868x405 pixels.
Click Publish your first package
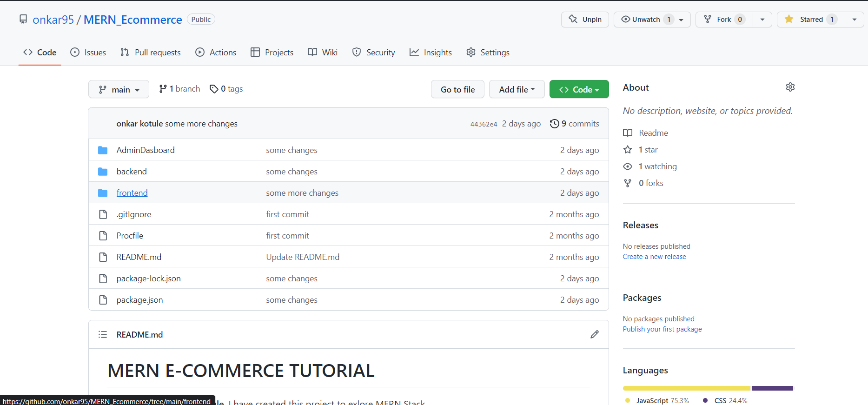[x=662, y=329]
